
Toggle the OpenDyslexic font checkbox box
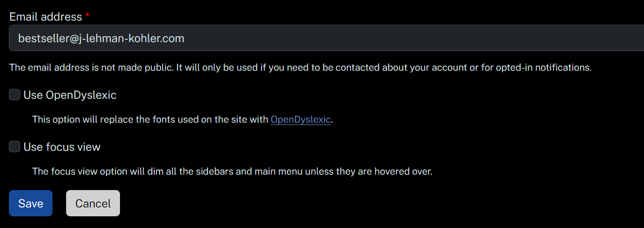tap(15, 95)
